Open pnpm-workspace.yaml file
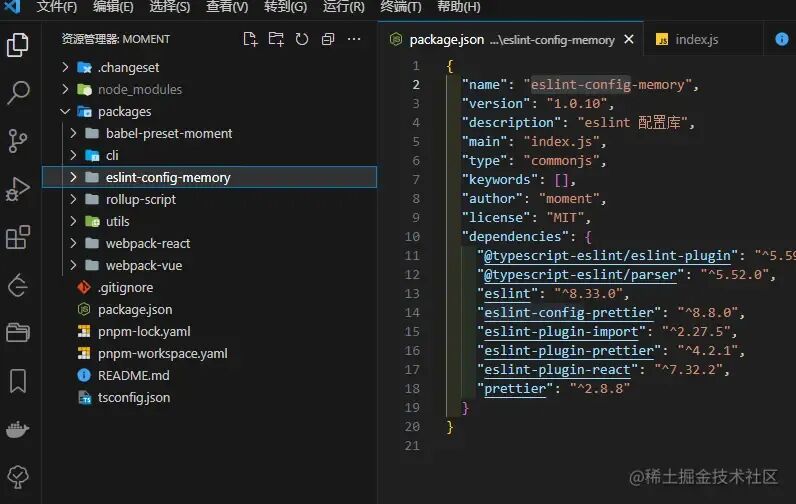Screen dimensions: 796x504 pyautogui.click(x=162, y=353)
